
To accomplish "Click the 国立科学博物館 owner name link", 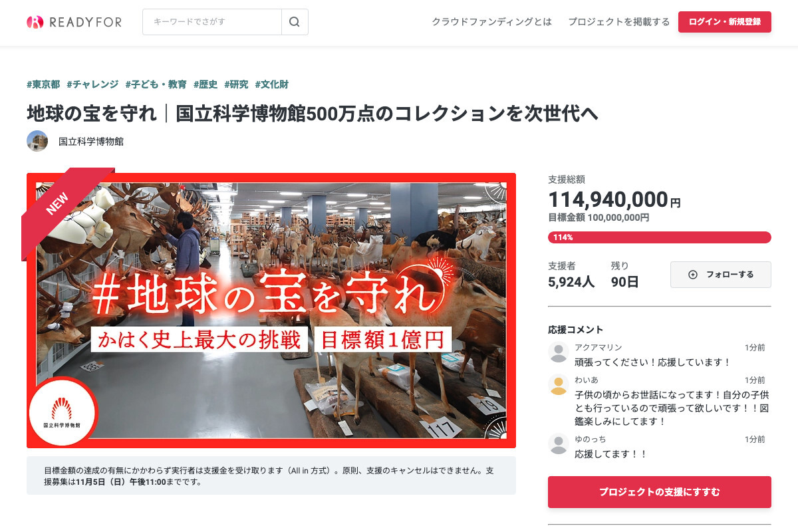I will click(x=91, y=142).
